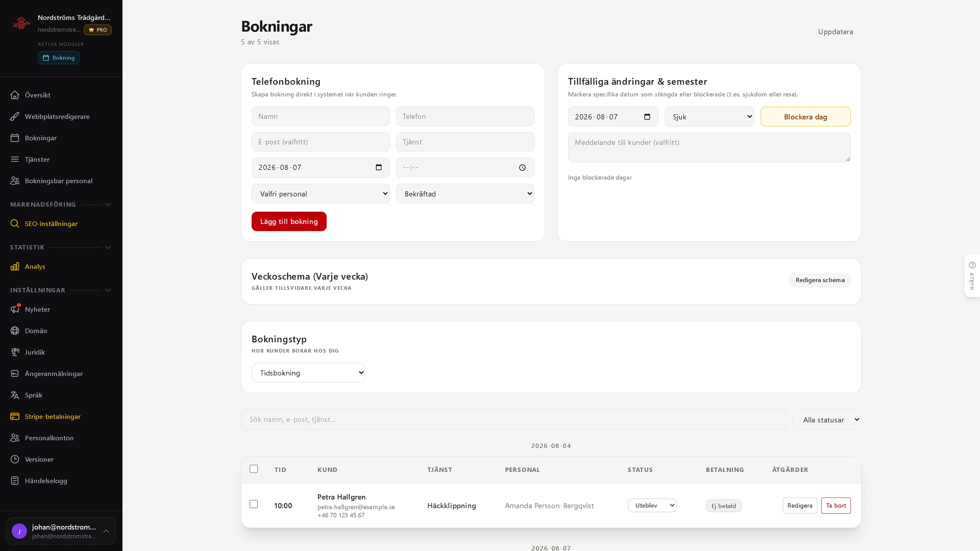Click the Tjänster list icon
This screenshot has height=551, width=980.
(15, 159)
